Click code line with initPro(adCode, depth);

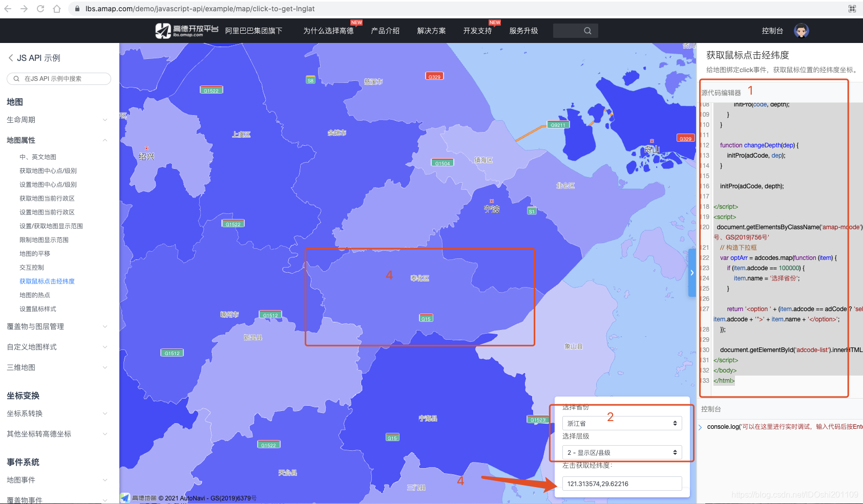752,186
